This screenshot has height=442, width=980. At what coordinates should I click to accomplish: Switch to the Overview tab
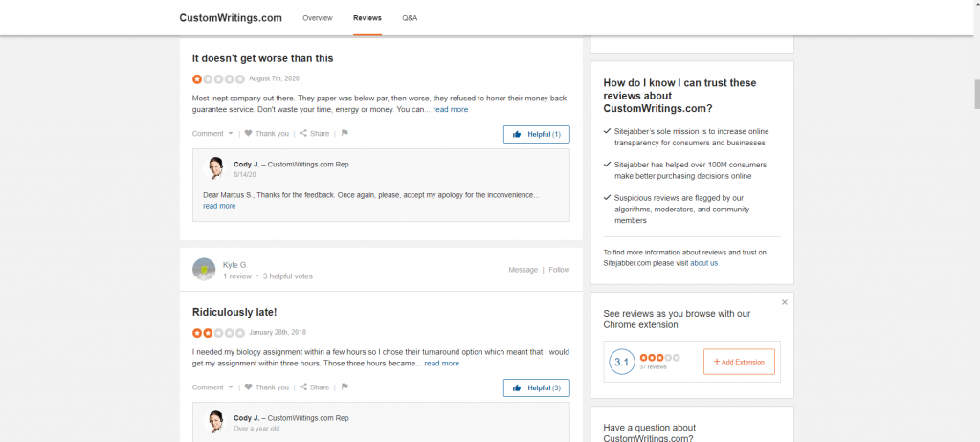pyautogui.click(x=318, y=18)
